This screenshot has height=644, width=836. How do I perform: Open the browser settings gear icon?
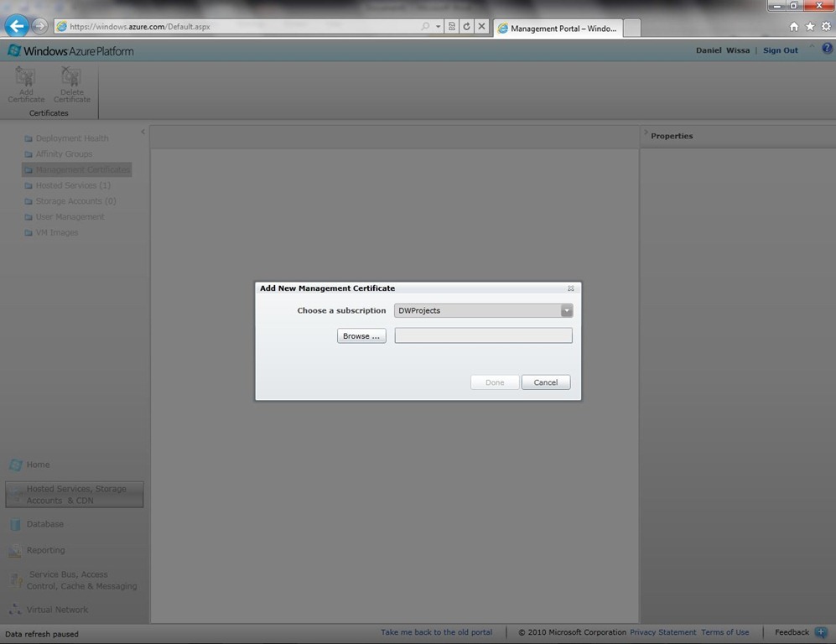(x=826, y=27)
